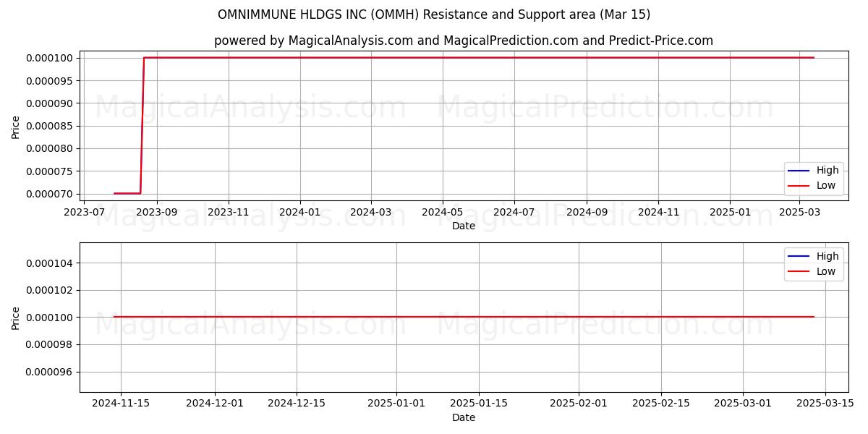Click the top chart x-axis label 2024-07
This screenshot has width=868, height=434.
[514, 212]
